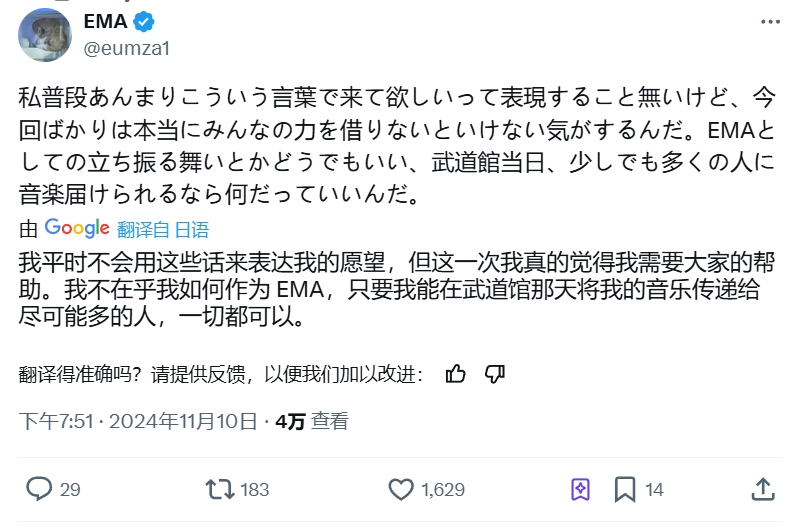Image resolution: width=804 pixels, height=525 pixels.
Task: Click the 29 replies count
Action: (70, 490)
